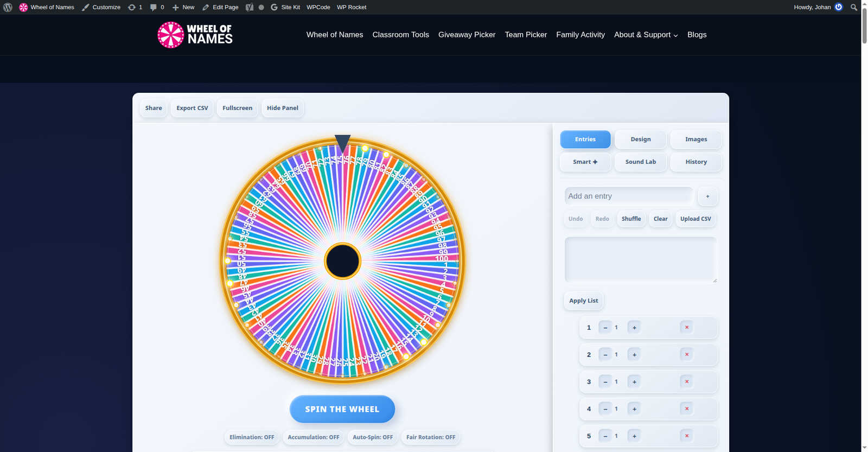Click the Apply List button
This screenshot has width=868, height=452.
(x=584, y=301)
